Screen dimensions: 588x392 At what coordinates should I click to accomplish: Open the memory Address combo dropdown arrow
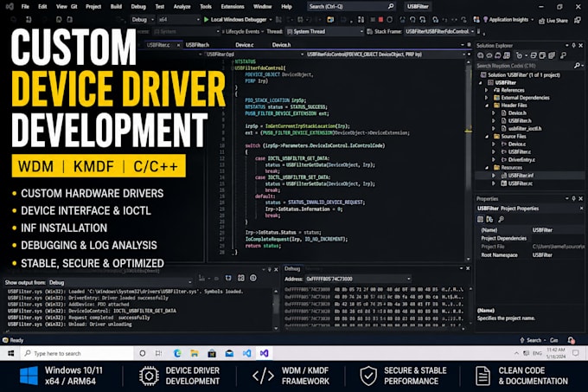[x=408, y=279]
